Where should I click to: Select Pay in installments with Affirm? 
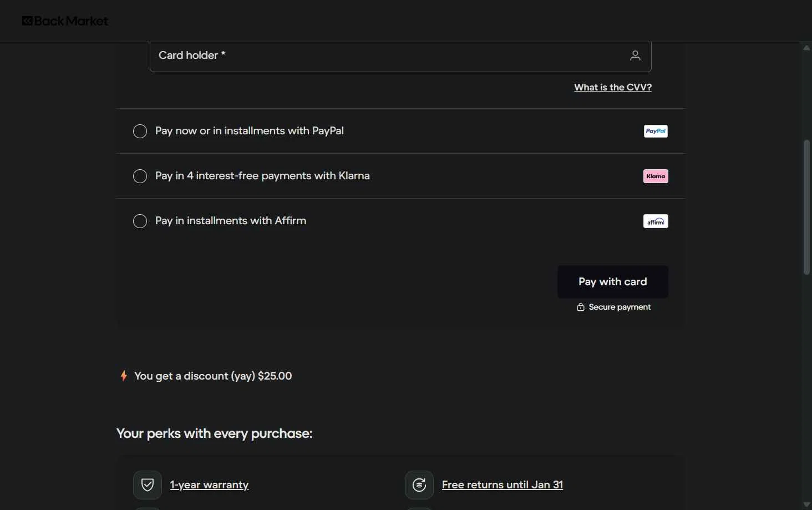click(x=140, y=221)
